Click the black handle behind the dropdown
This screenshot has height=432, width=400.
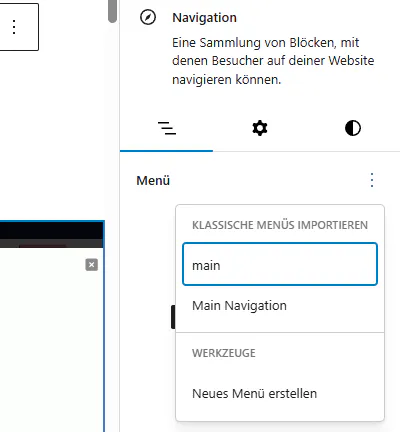[x=173, y=317]
